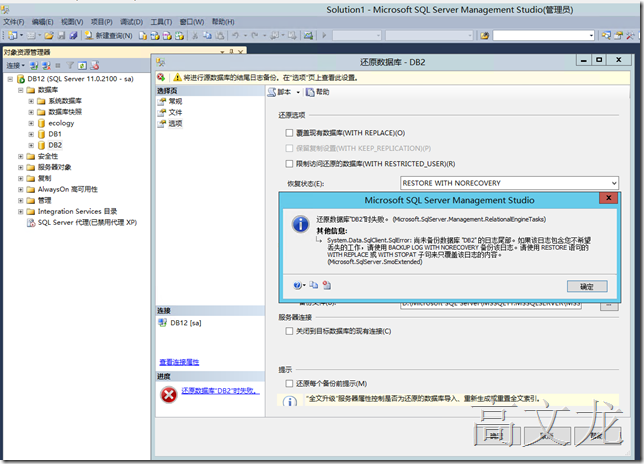Select DB2 database in Object Explorer tree

(x=55, y=145)
